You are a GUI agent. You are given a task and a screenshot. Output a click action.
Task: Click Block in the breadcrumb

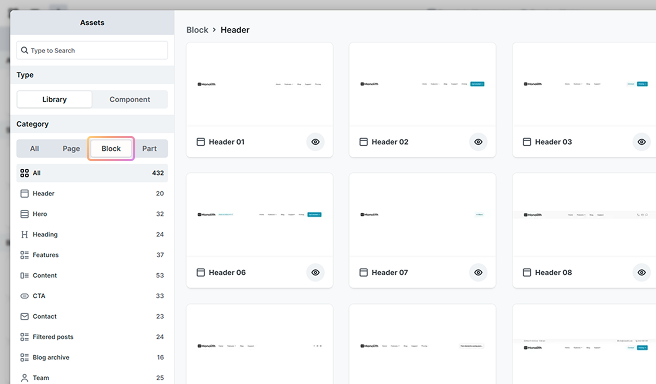click(x=197, y=30)
